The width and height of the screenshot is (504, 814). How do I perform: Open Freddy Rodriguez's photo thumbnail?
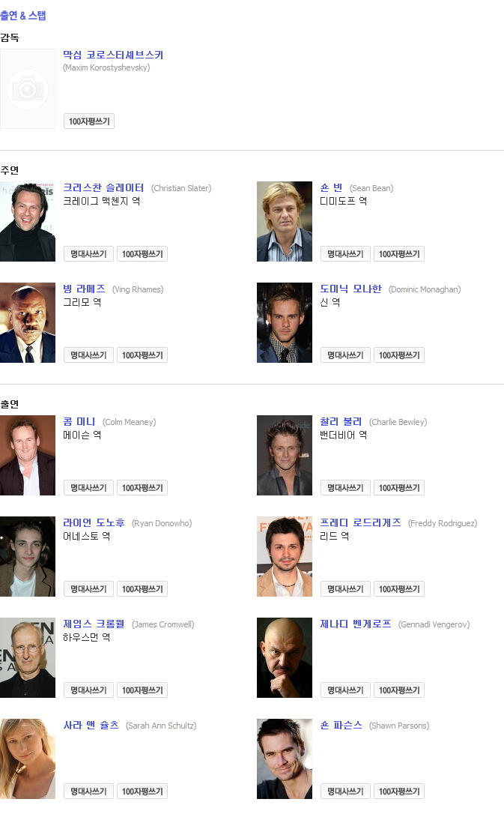(285, 556)
